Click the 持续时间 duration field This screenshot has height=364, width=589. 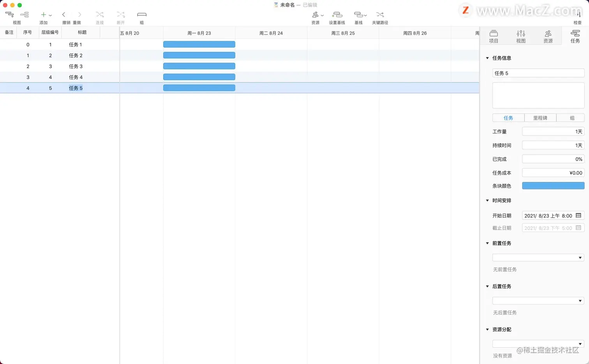553,145
